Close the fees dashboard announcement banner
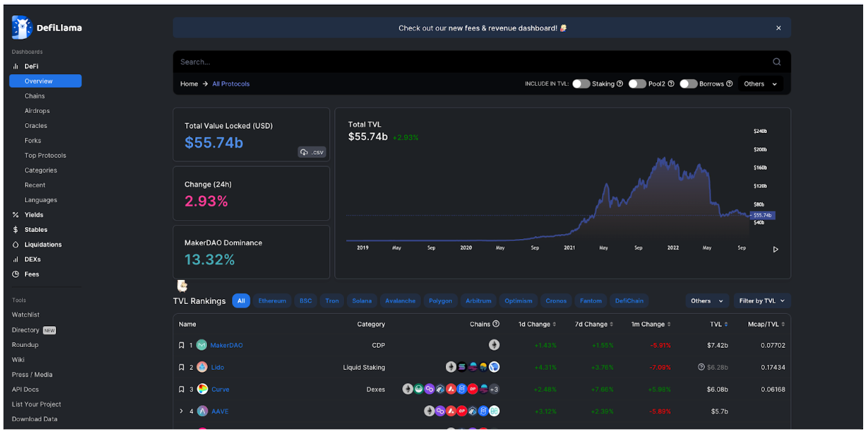Image resolution: width=868 pixels, height=437 pixels. pyautogui.click(x=778, y=28)
